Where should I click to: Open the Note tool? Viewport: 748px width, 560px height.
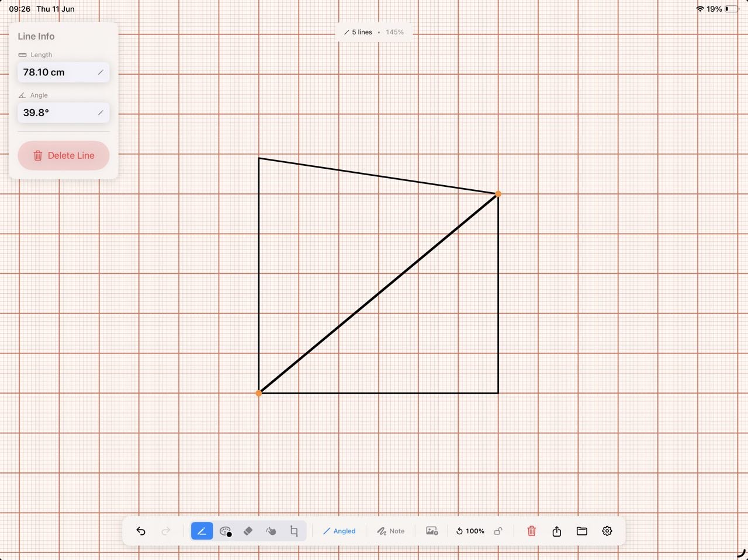coord(390,531)
